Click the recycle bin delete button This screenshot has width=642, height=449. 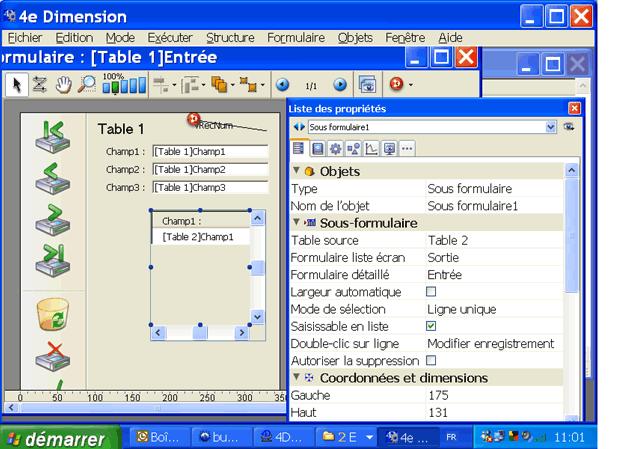click(x=52, y=312)
